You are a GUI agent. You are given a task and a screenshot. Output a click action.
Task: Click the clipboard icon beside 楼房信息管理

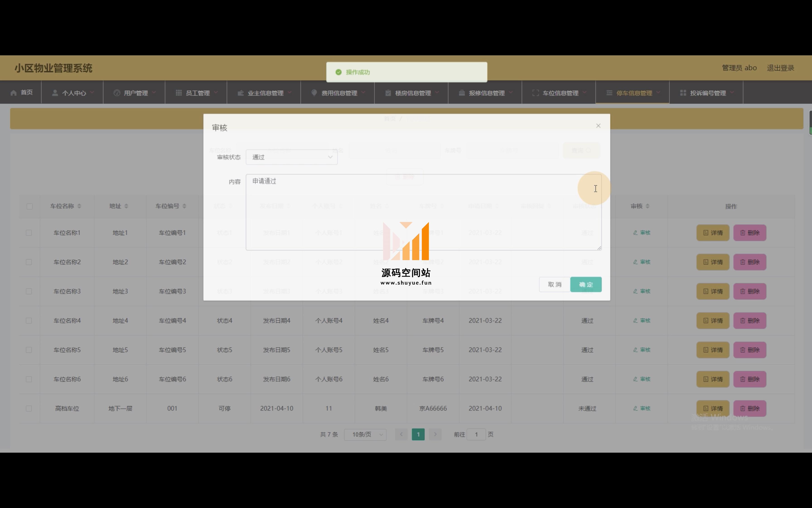pos(388,93)
